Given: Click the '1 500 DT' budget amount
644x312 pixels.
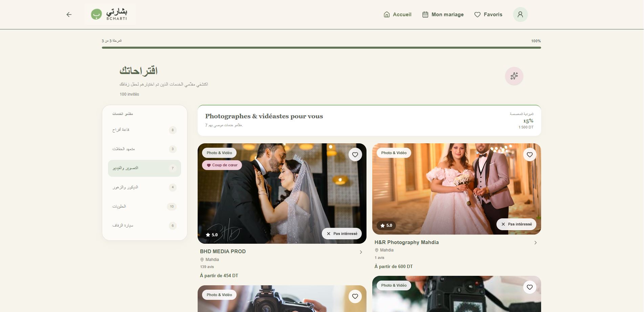Looking at the screenshot, I should (526, 127).
